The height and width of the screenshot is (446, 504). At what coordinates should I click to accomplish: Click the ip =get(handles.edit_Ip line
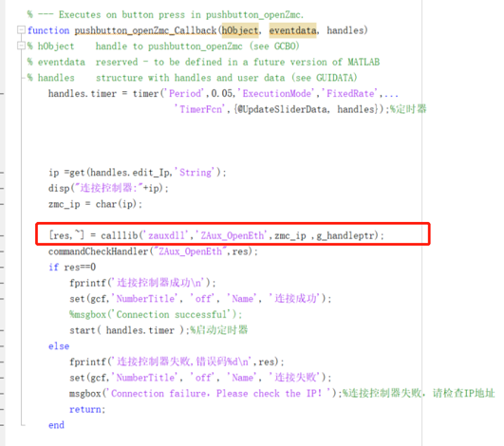(138, 173)
